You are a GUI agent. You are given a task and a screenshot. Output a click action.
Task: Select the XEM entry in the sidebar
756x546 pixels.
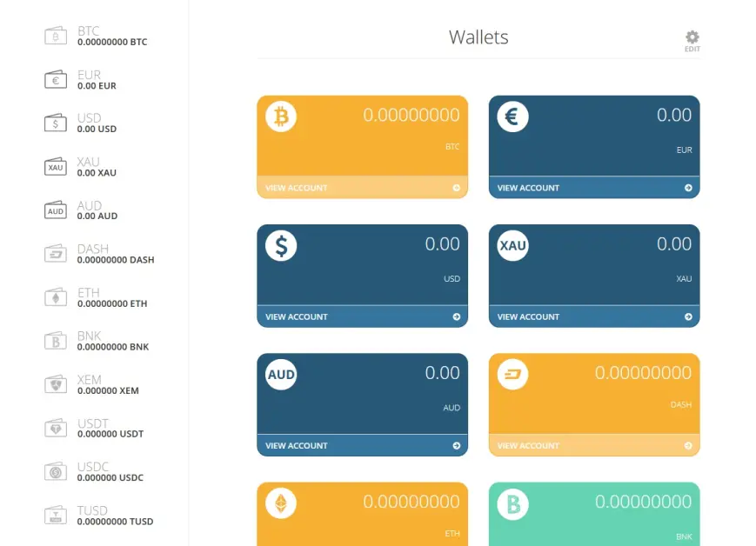[91, 384]
